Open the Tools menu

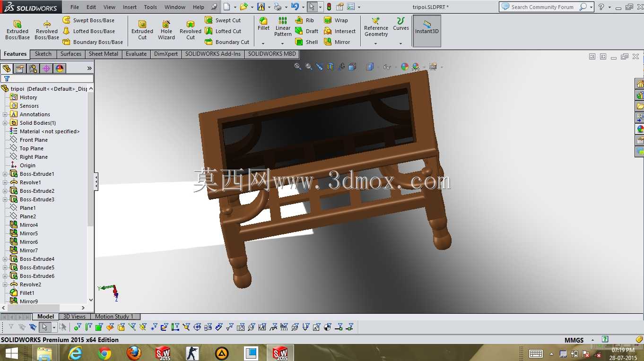coord(150,7)
